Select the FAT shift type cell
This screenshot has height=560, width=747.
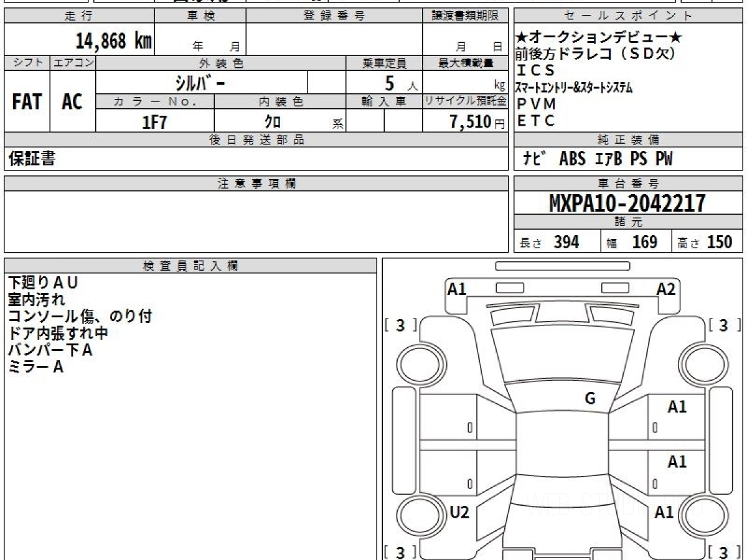[x=27, y=102]
